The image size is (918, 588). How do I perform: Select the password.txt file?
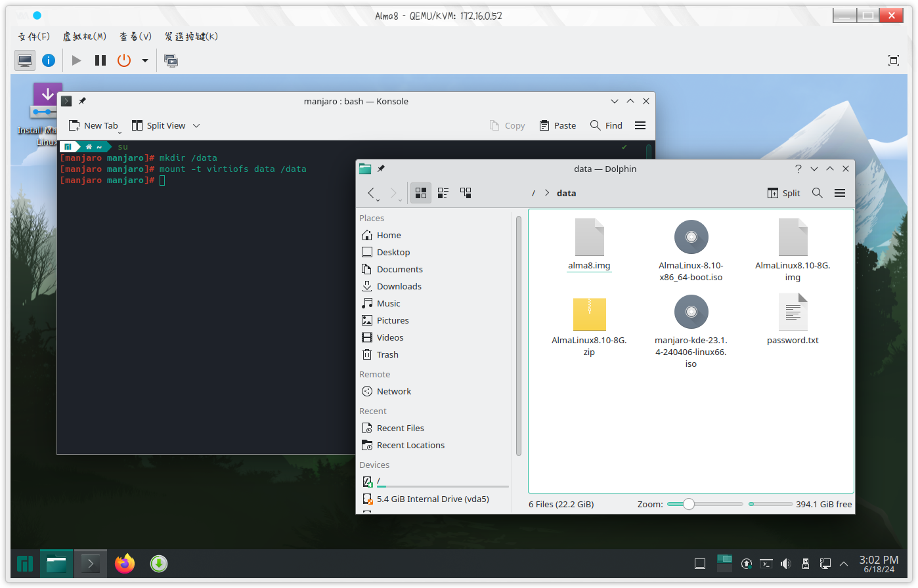coord(793,320)
